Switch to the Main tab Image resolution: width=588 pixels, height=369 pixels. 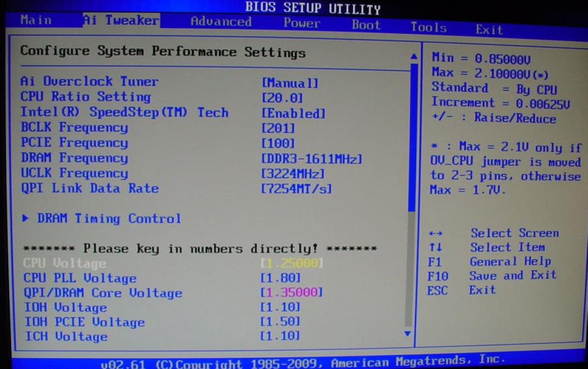[36, 20]
